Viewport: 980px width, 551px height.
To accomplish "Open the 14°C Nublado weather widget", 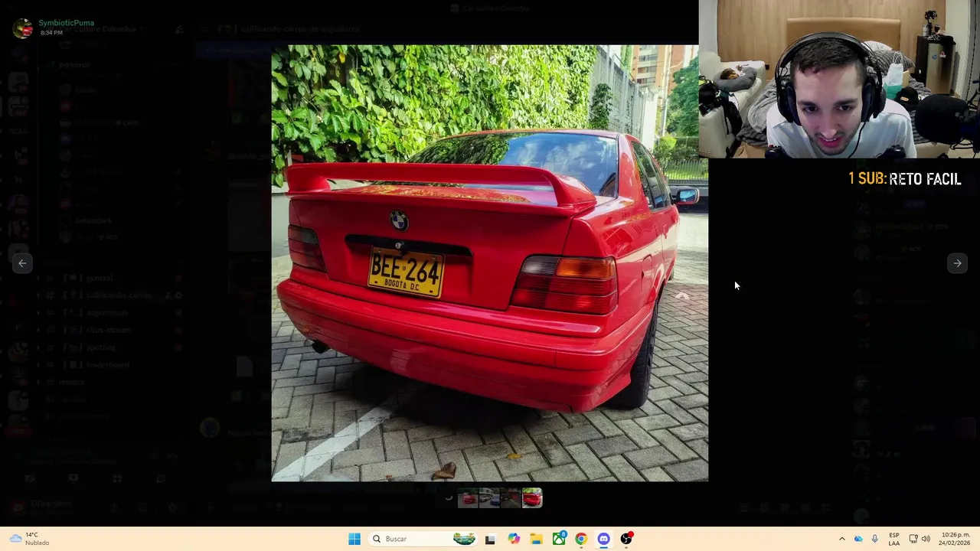I will pyautogui.click(x=29, y=539).
